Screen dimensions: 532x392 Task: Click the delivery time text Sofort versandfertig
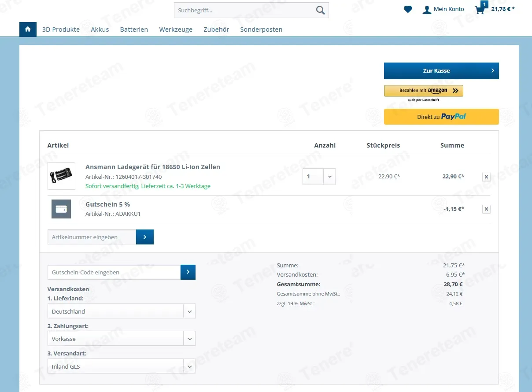click(148, 186)
